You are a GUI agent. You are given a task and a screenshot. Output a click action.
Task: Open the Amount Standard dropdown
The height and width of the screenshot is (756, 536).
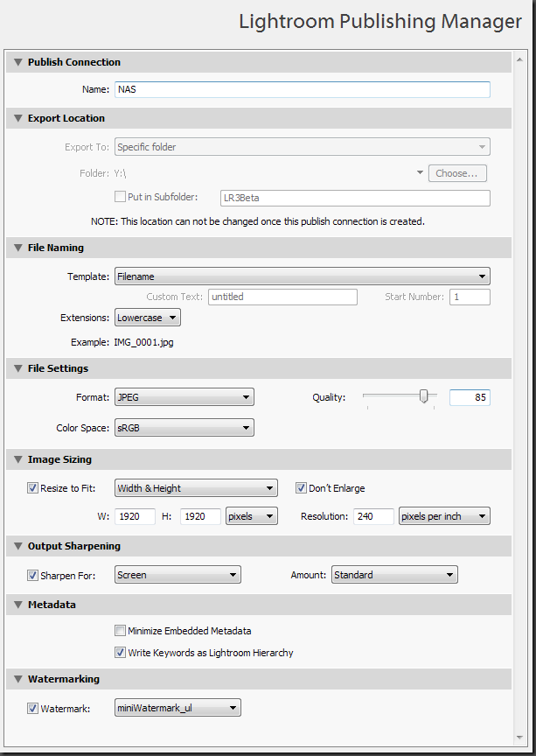point(394,575)
